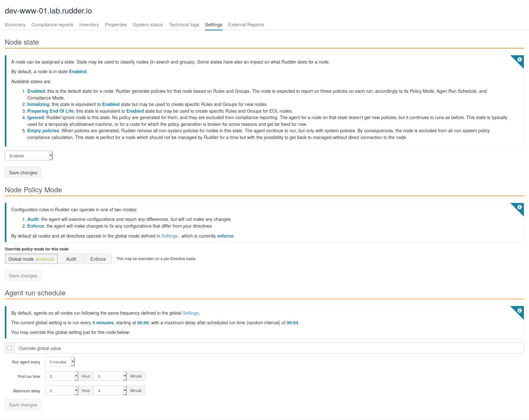Click the '5 minutes' global setting value
This screenshot has width=529, height=420.
[x=103, y=323]
